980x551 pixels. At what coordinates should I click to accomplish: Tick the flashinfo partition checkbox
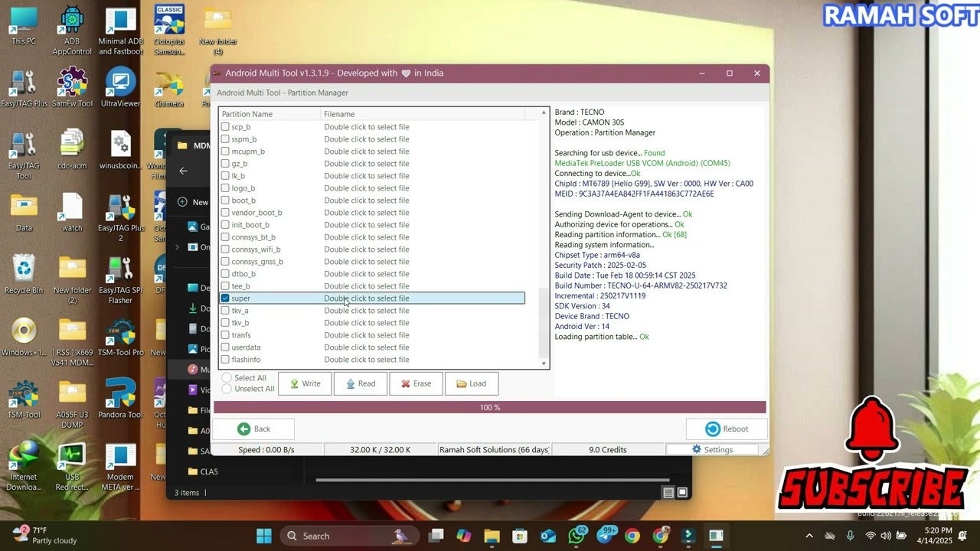[225, 360]
